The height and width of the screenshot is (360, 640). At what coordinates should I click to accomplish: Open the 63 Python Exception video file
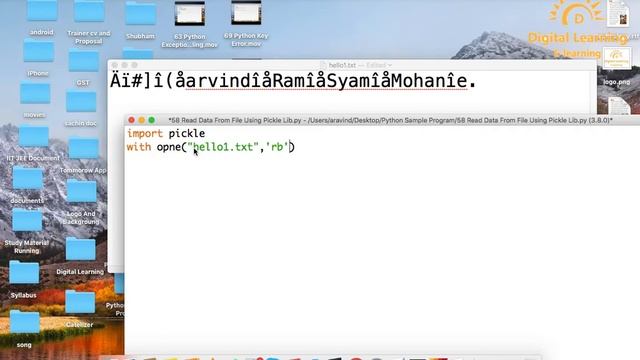(190, 14)
